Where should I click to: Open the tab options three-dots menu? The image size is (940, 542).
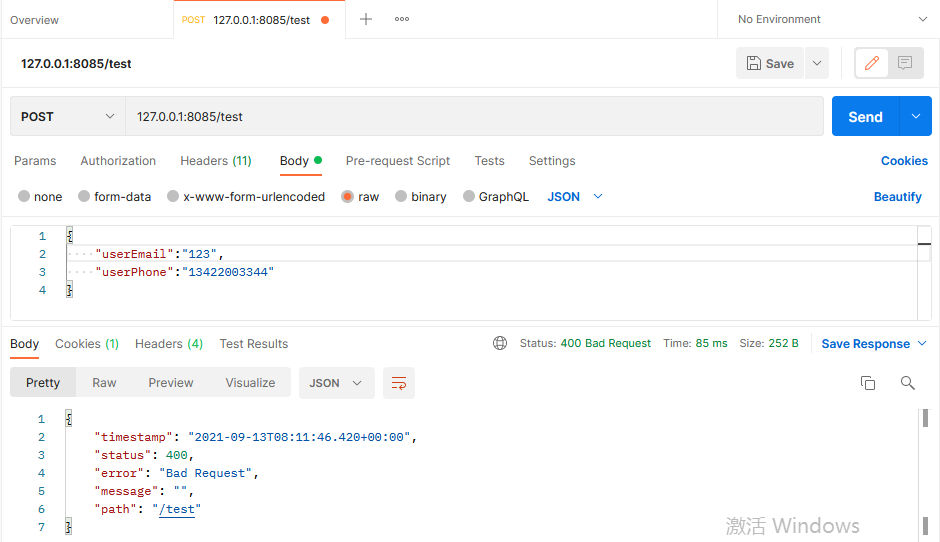click(402, 19)
